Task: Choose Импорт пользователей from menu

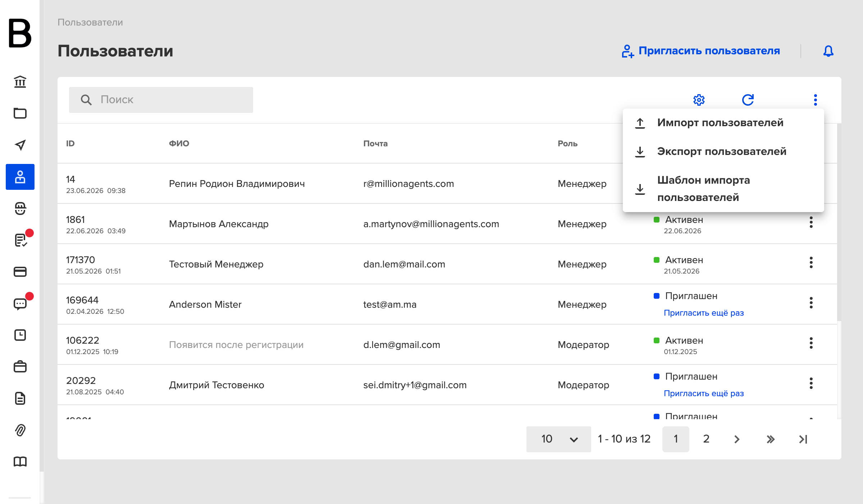Action: click(723, 123)
